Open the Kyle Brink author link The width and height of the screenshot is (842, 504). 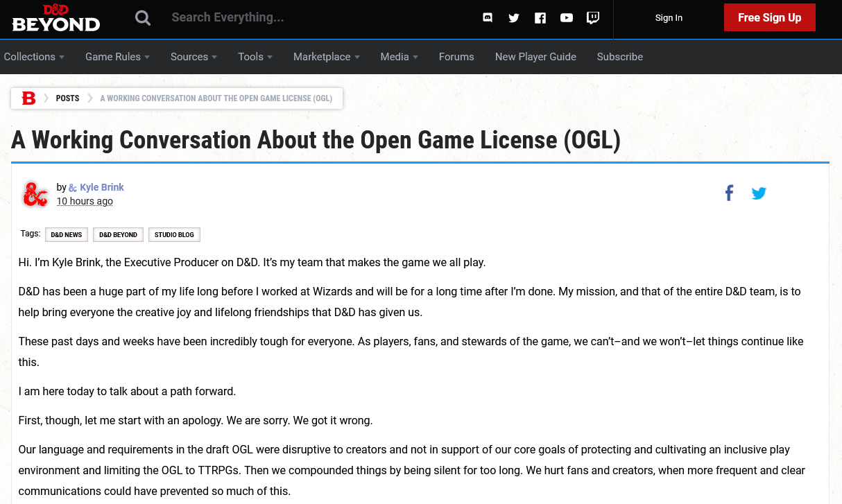coord(102,187)
